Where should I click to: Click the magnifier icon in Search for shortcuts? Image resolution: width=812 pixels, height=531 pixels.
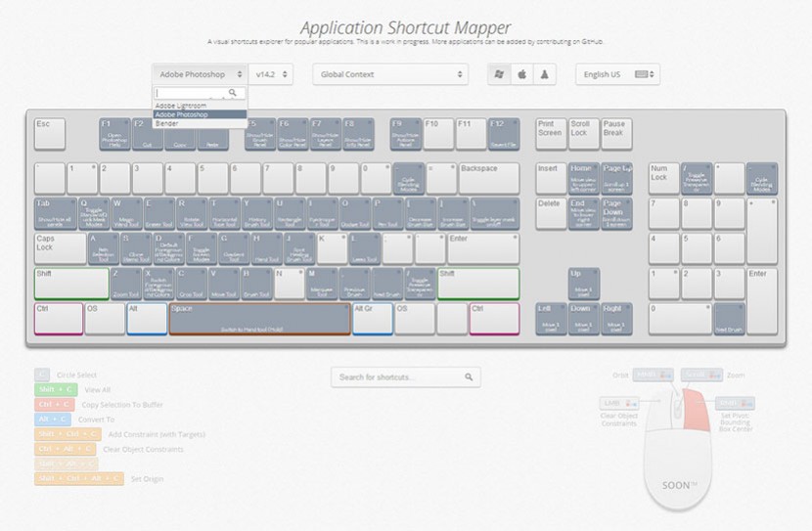(x=469, y=377)
